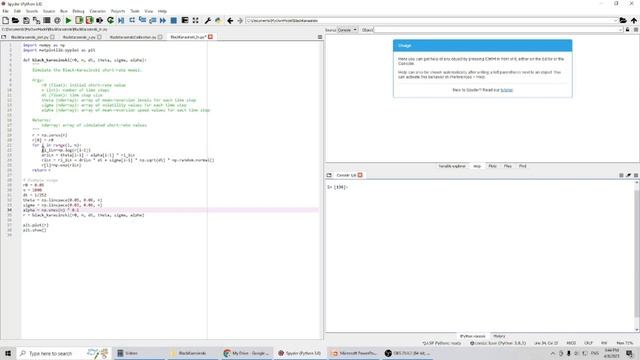The height and width of the screenshot is (360, 640).
Task: Click the console browse tabs icon
Action: 329,175
